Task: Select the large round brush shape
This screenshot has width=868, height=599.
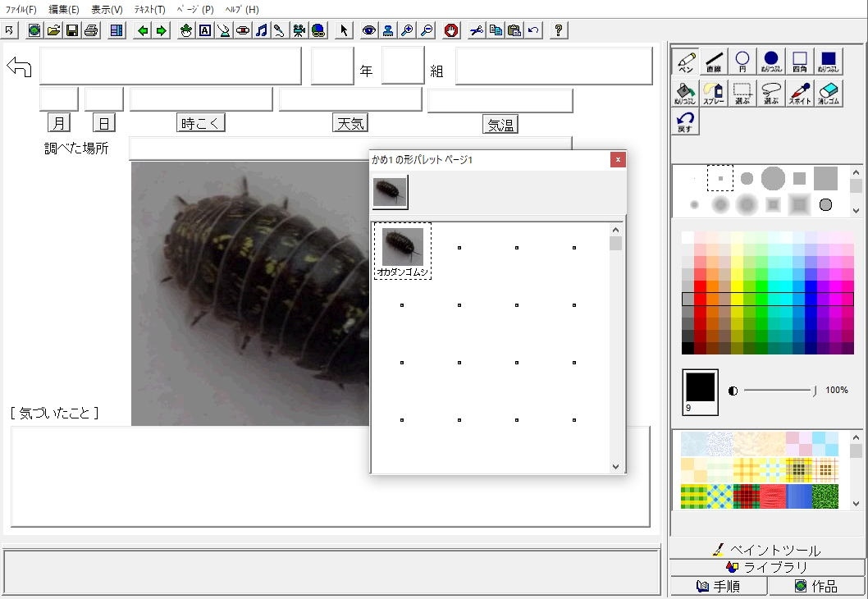Action: tap(773, 178)
